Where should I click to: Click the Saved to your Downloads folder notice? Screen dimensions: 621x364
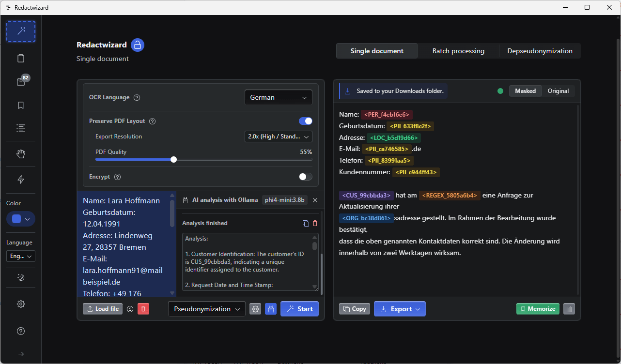pyautogui.click(x=394, y=91)
